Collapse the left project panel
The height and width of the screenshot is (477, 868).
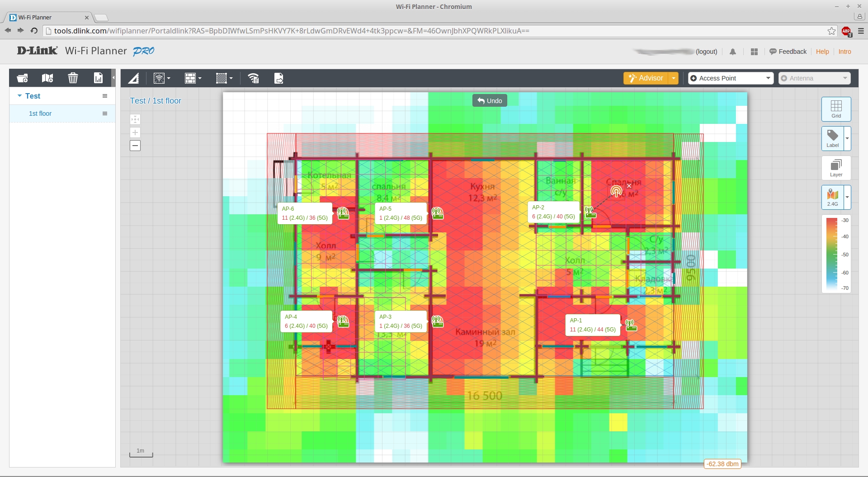pos(113,78)
